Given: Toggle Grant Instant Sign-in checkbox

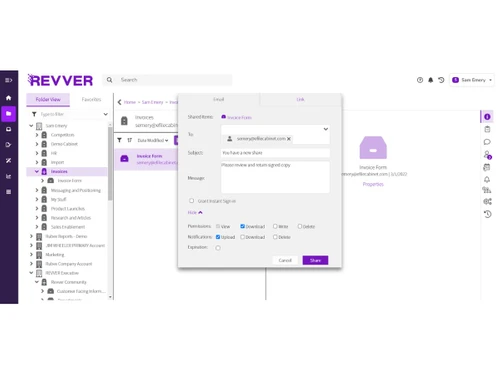Looking at the screenshot, I should coord(191,201).
